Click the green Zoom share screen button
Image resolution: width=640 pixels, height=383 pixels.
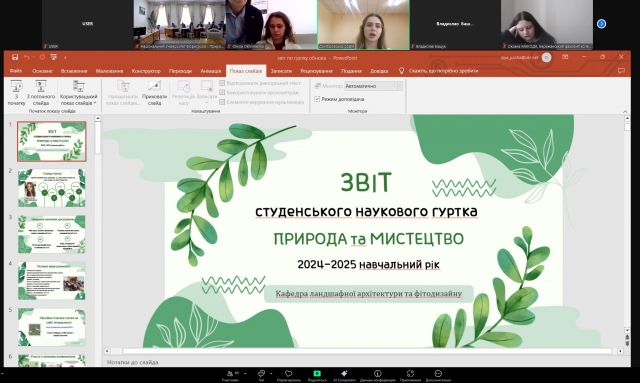[x=317, y=373]
